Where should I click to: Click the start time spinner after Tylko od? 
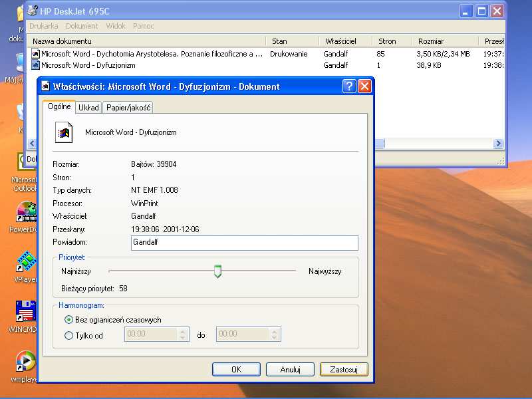click(x=182, y=334)
